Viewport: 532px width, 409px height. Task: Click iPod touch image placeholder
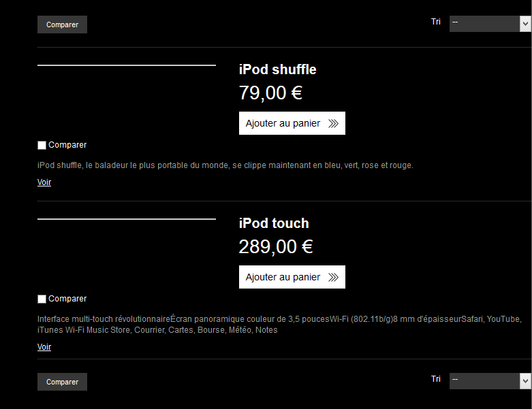127,219
